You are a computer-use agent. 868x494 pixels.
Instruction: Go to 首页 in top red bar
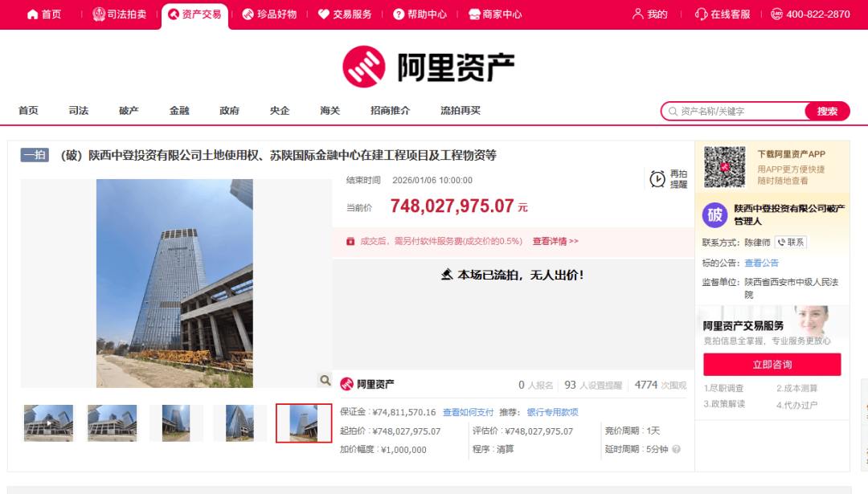44,14
